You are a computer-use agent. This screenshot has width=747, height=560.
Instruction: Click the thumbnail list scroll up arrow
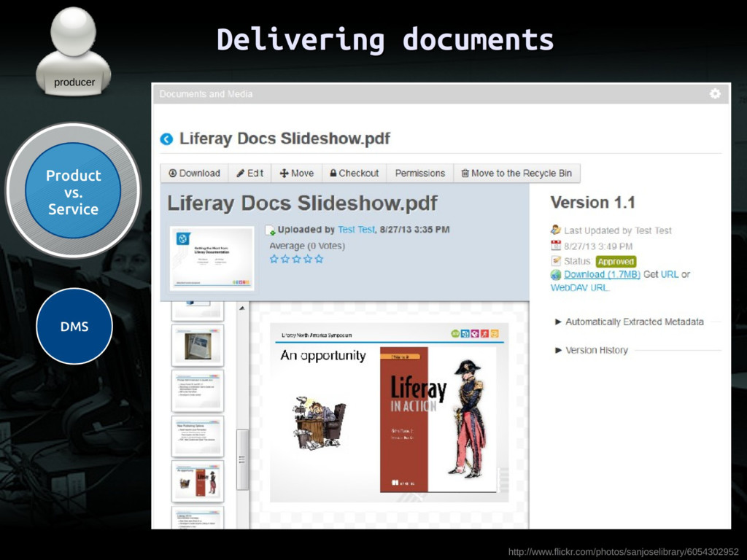(242, 308)
